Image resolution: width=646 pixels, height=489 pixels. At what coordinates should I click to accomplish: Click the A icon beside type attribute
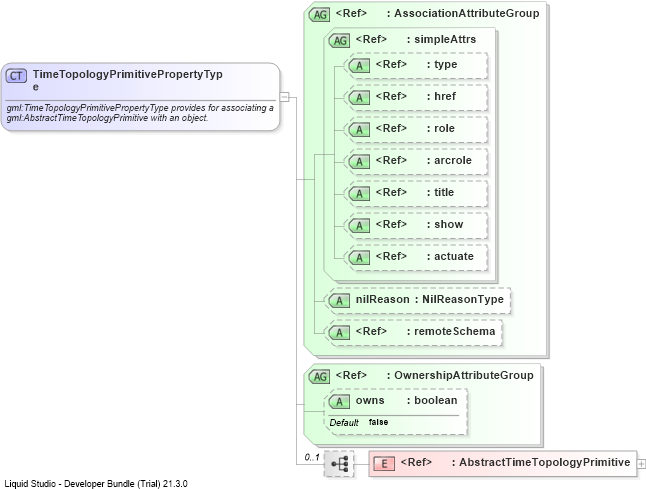click(359, 65)
